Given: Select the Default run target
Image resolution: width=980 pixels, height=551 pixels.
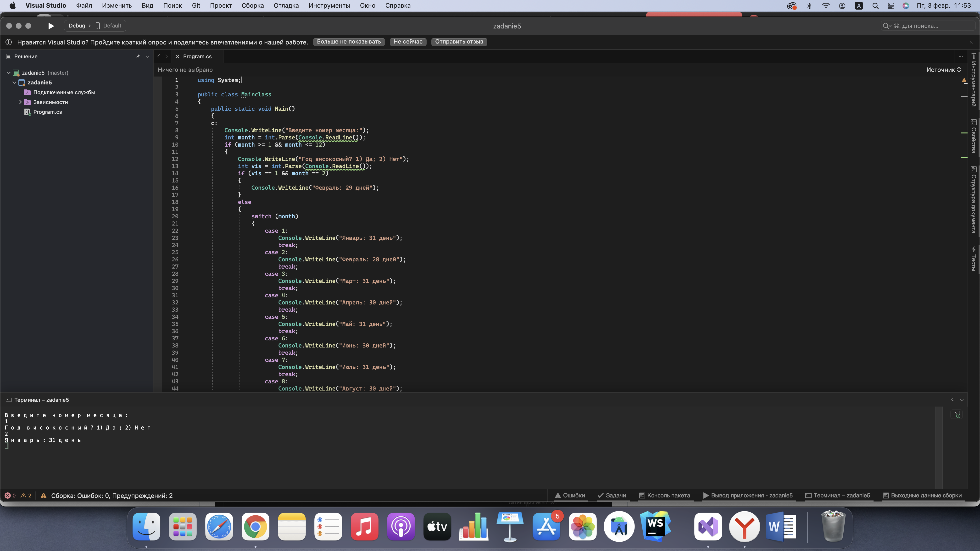Looking at the screenshot, I should 108,26.
